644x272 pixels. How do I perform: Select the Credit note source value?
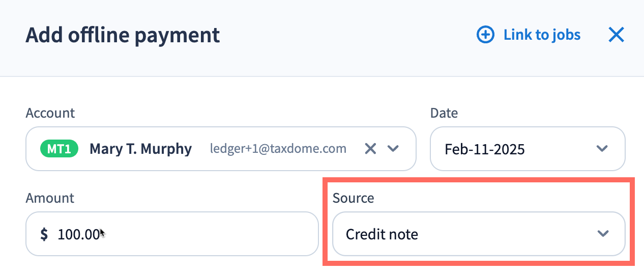382,234
